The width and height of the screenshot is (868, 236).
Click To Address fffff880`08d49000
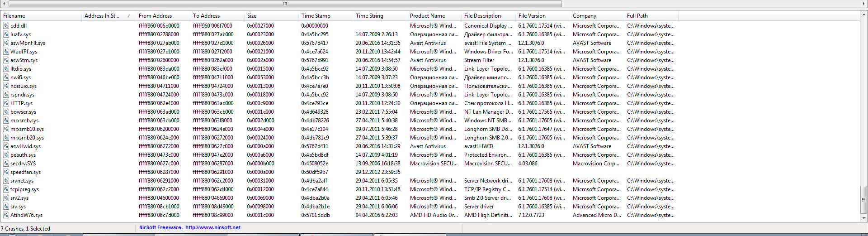[x=213, y=207]
